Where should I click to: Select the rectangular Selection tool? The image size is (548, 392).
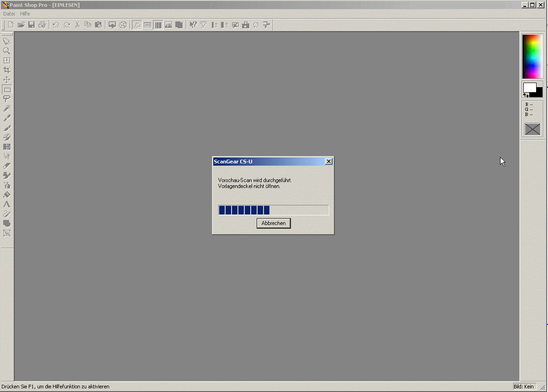(7, 89)
